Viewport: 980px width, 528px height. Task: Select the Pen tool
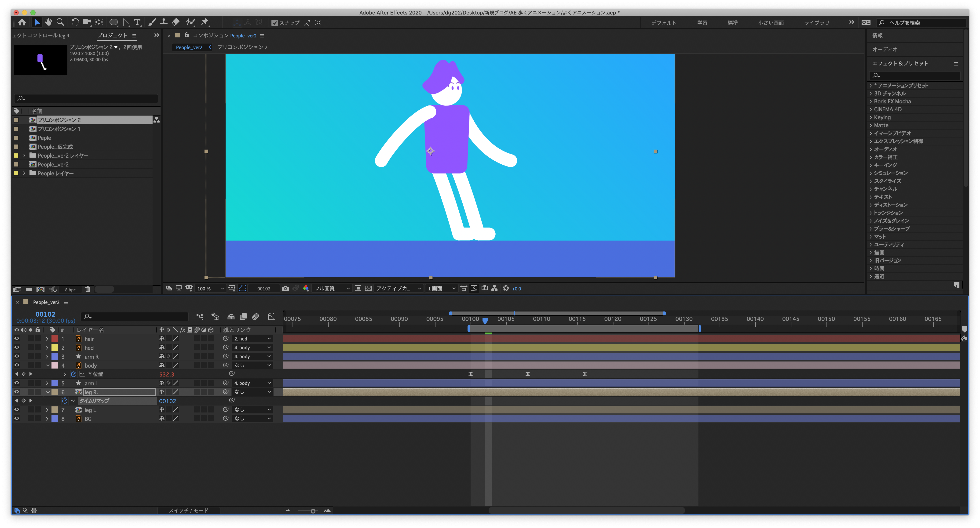click(126, 22)
